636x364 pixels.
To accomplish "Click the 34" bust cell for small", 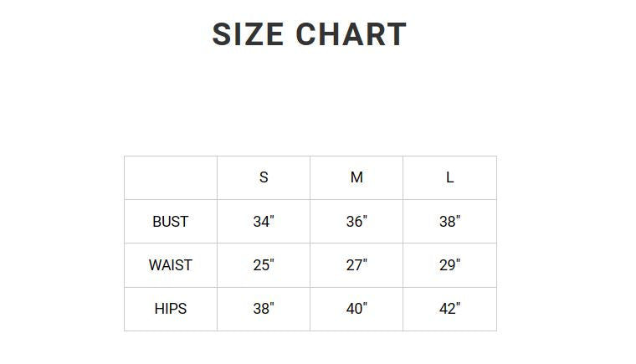I will tap(264, 222).
